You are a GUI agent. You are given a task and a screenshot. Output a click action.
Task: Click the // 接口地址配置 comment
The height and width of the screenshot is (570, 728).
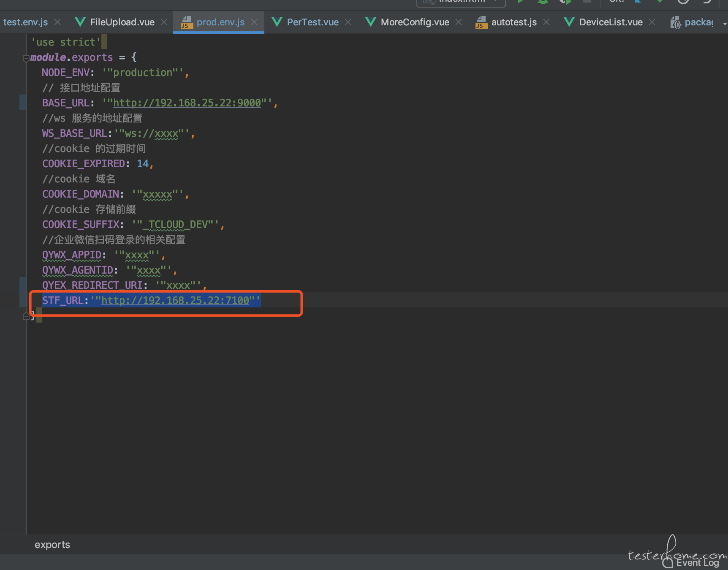click(x=81, y=88)
